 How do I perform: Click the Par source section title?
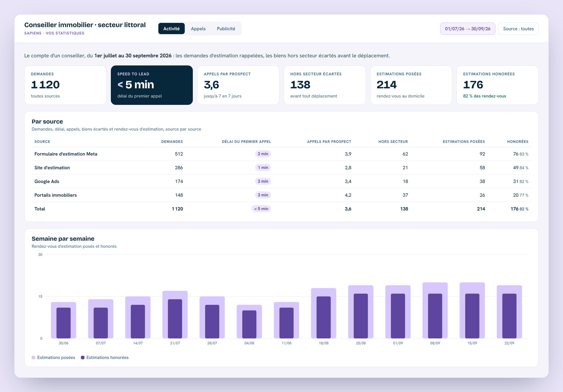pos(47,122)
